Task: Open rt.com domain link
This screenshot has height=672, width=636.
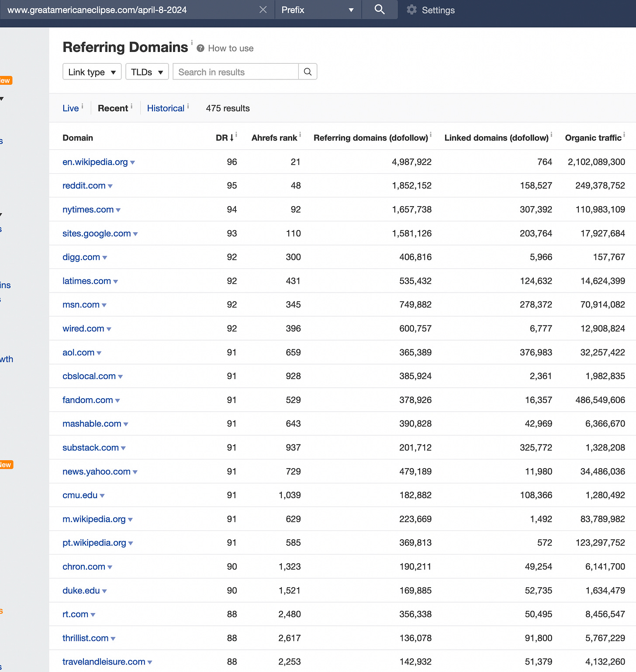Action: [75, 614]
